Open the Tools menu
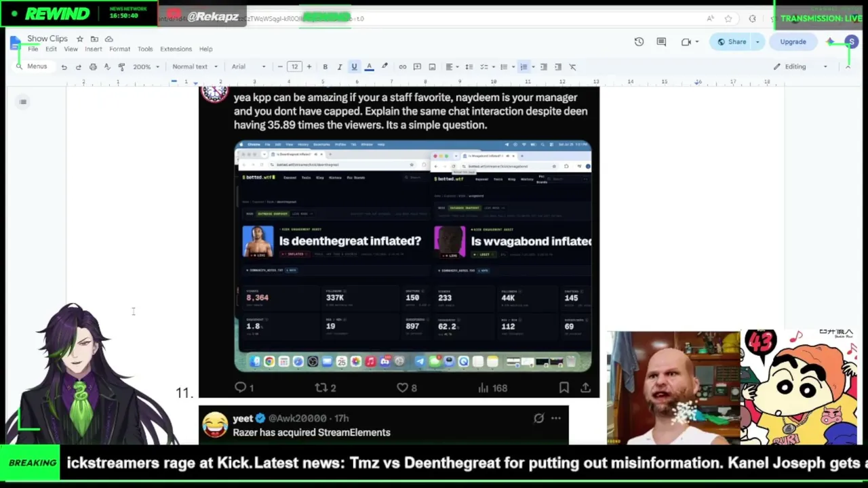The image size is (868, 488). [x=145, y=49]
